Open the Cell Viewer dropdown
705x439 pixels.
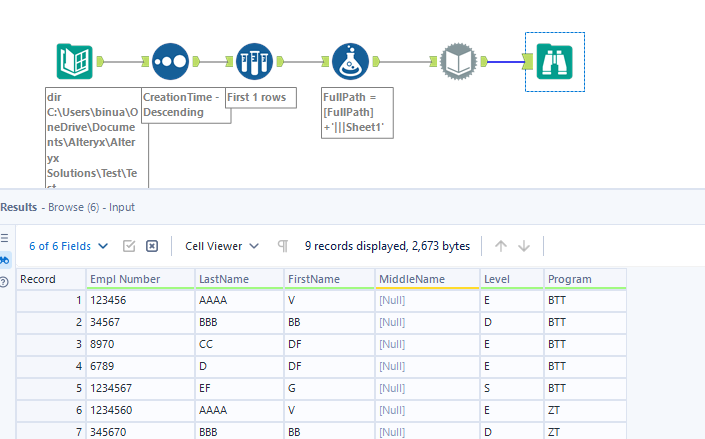coord(222,246)
